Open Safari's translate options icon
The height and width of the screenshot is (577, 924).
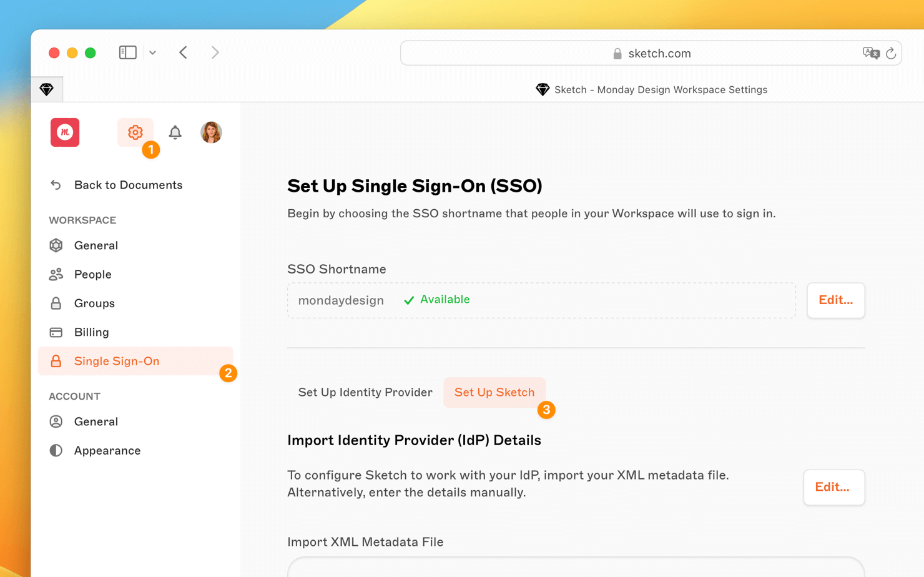tap(872, 53)
